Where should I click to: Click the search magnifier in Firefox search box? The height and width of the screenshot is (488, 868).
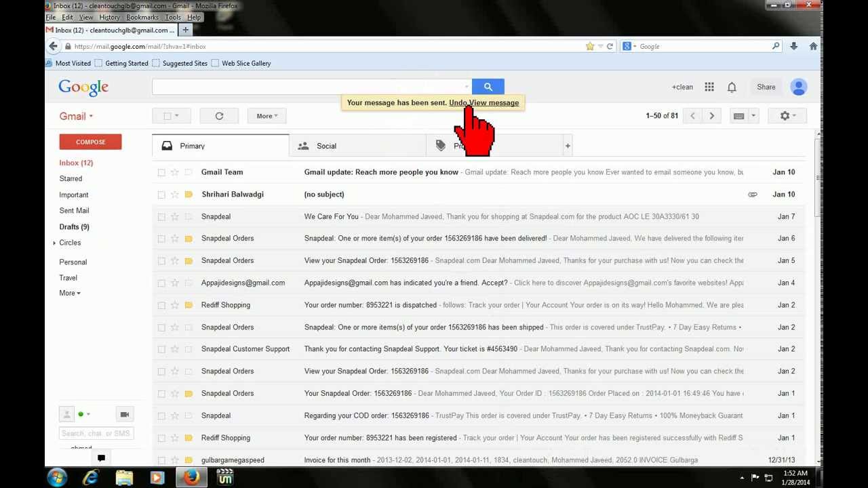pyautogui.click(x=776, y=46)
